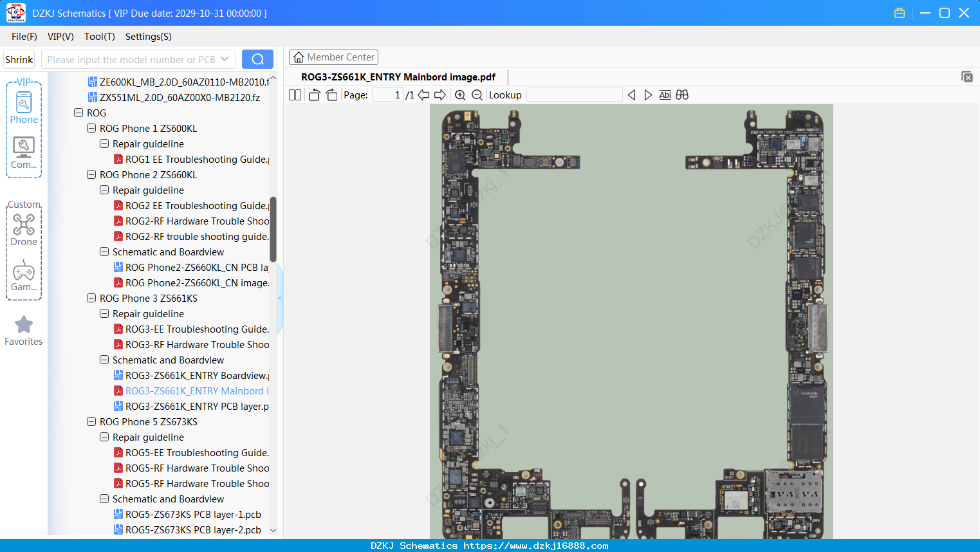The height and width of the screenshot is (552, 980).
Task: Open ROG3-RF Hardware Trouble Shooting file
Action: (191, 345)
